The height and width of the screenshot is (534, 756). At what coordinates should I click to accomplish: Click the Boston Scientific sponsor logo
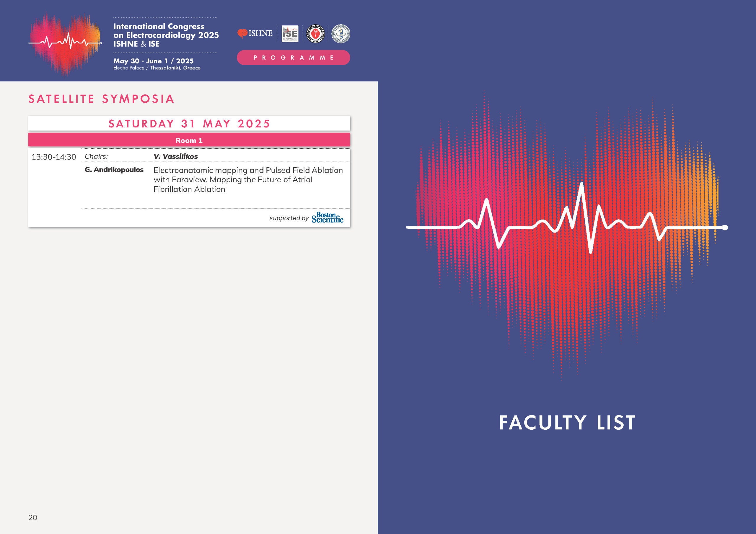327,218
